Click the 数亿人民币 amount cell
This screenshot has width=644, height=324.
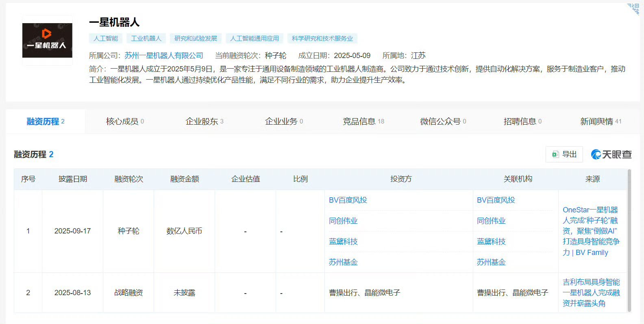[185, 231]
